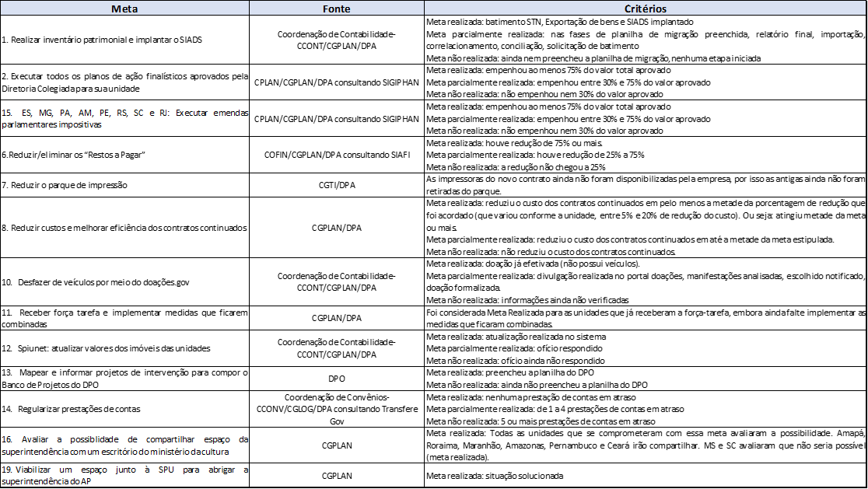Screen dimensions: 868x489
Task: Select 'CGPLAN' source cell in the row for meta 16
Action: coord(337,445)
